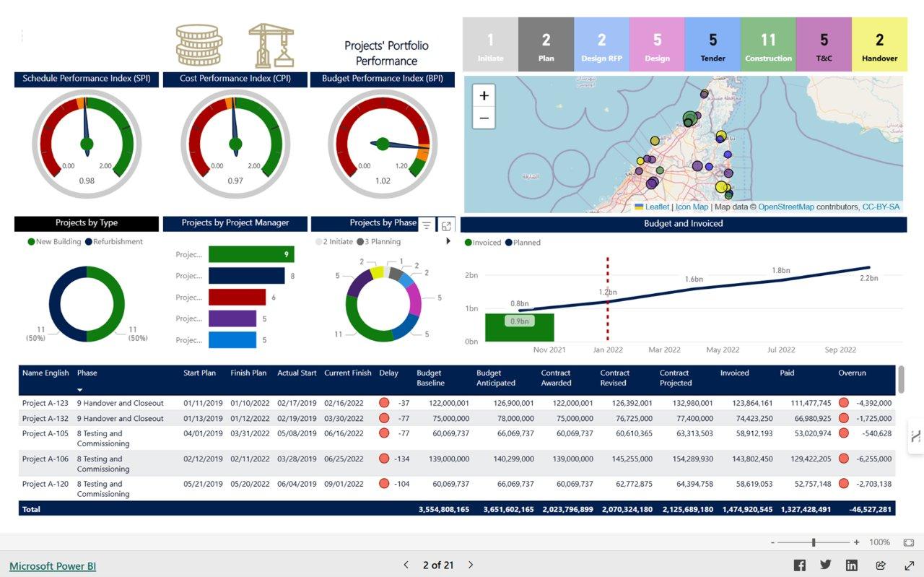Expand Projects by Phase legend arrow
924x577 pixels.
click(448, 241)
